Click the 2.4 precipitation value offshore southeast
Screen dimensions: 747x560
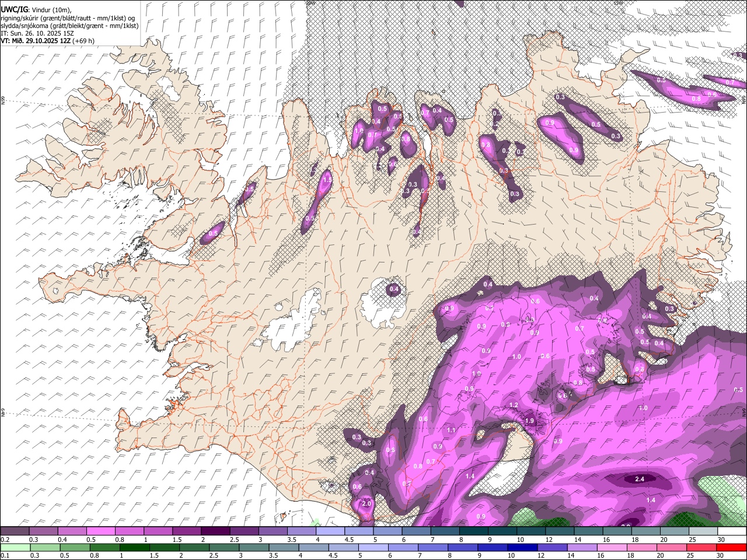point(639,479)
